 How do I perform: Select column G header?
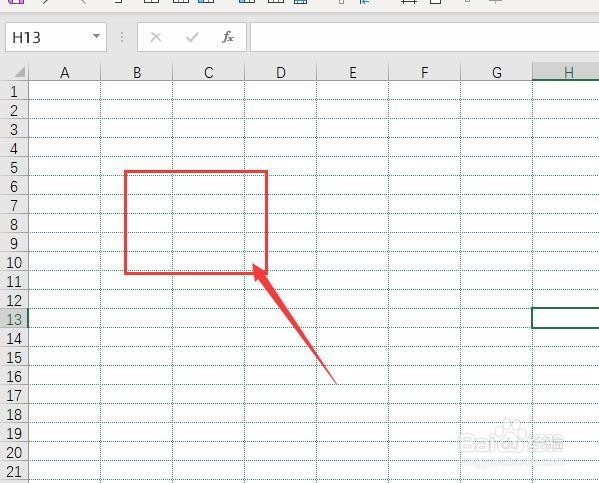point(497,72)
